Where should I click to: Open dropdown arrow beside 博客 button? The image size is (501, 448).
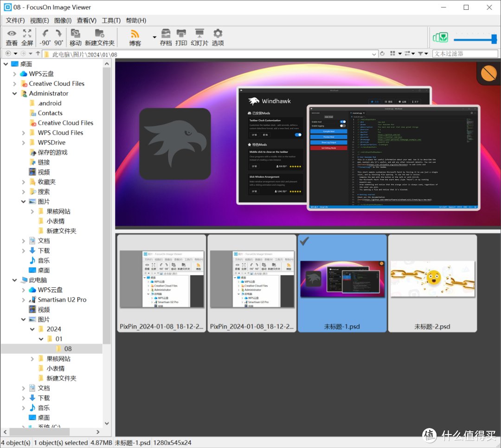pos(154,37)
